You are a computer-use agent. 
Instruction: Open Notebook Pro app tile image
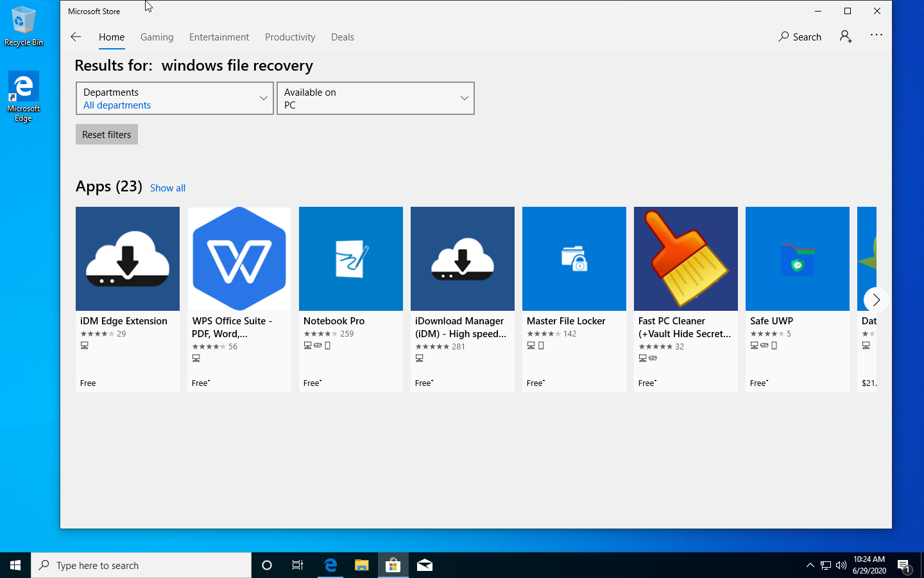coord(351,259)
